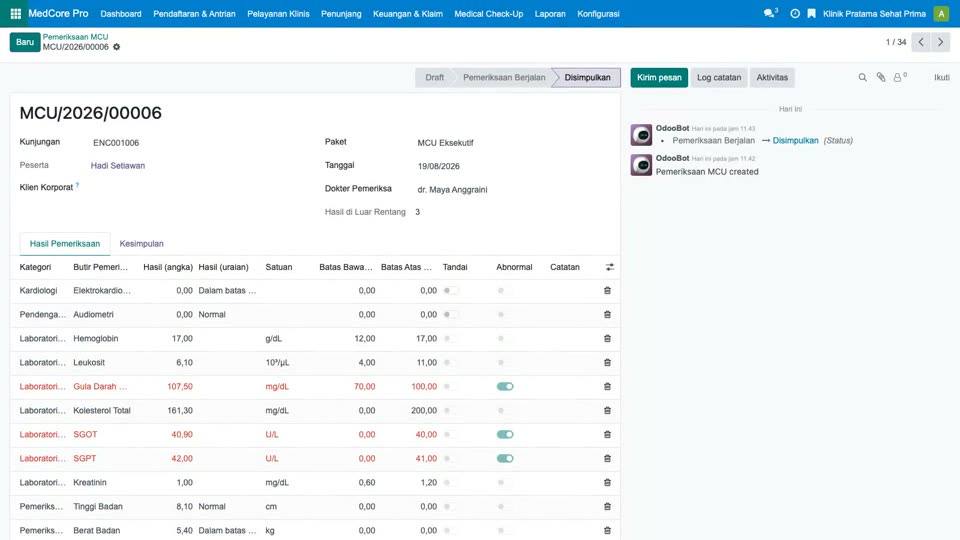Click Aktivitas button
The image size is (960, 540).
point(772,78)
